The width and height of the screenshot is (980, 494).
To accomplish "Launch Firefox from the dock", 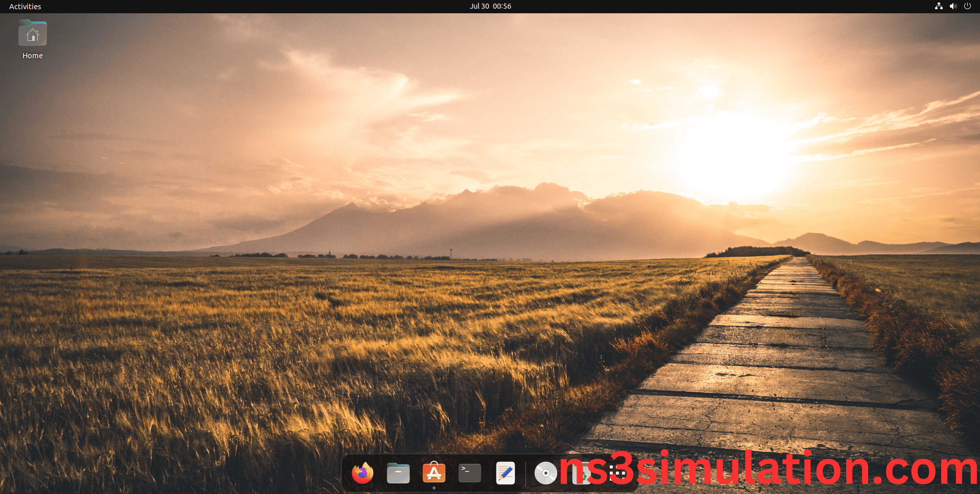I will point(363,473).
